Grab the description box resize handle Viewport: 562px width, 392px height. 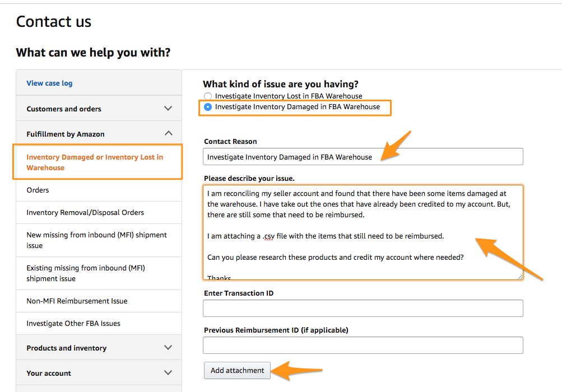click(520, 276)
